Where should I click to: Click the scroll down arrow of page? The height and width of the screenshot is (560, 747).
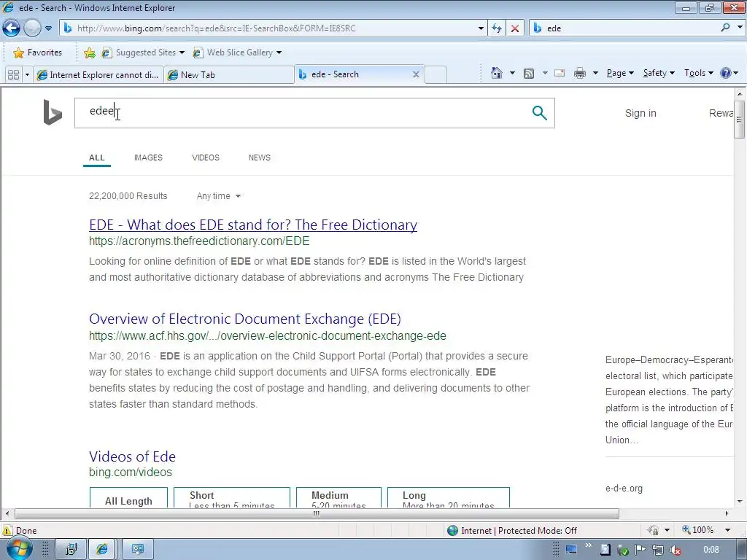pyautogui.click(x=740, y=501)
